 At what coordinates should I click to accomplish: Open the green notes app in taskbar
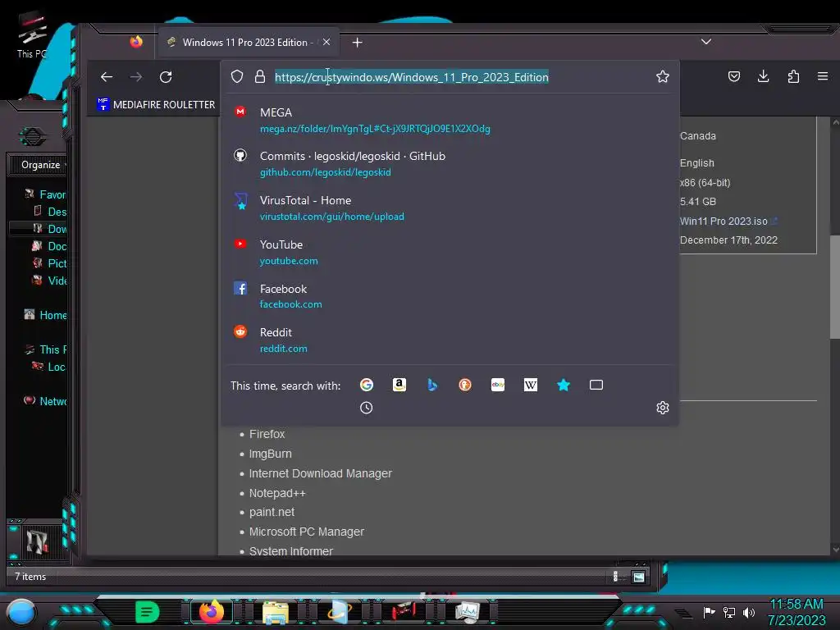click(148, 612)
